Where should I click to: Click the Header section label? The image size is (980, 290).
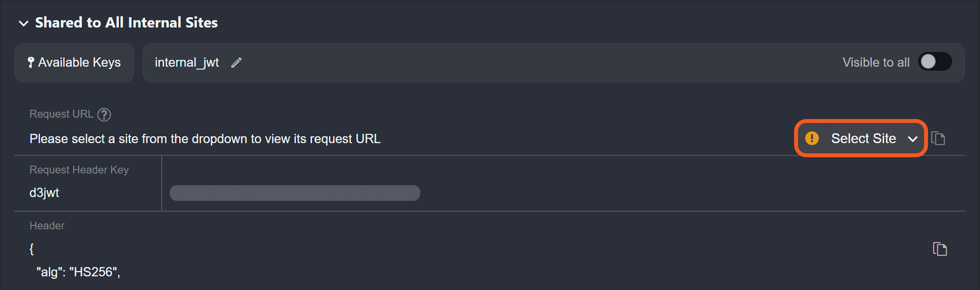47,226
